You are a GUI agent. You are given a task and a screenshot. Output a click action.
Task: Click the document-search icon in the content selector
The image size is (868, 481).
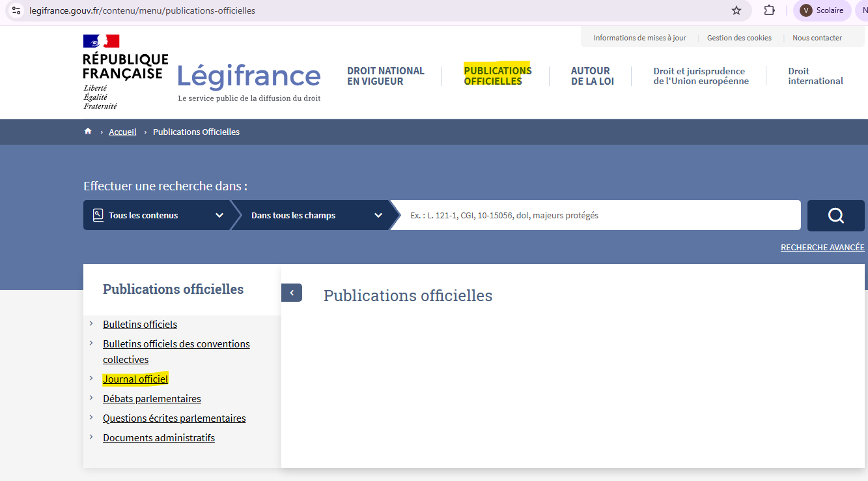pyautogui.click(x=99, y=214)
